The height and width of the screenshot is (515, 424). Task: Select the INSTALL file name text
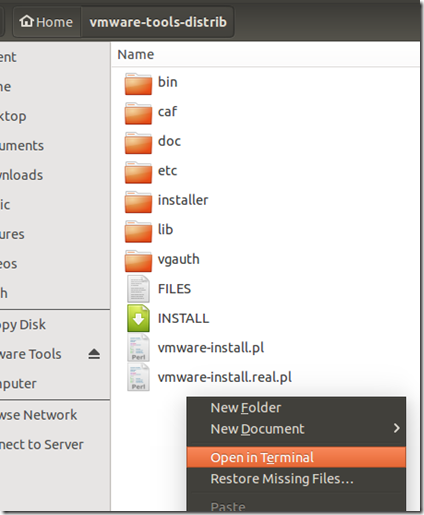183,318
